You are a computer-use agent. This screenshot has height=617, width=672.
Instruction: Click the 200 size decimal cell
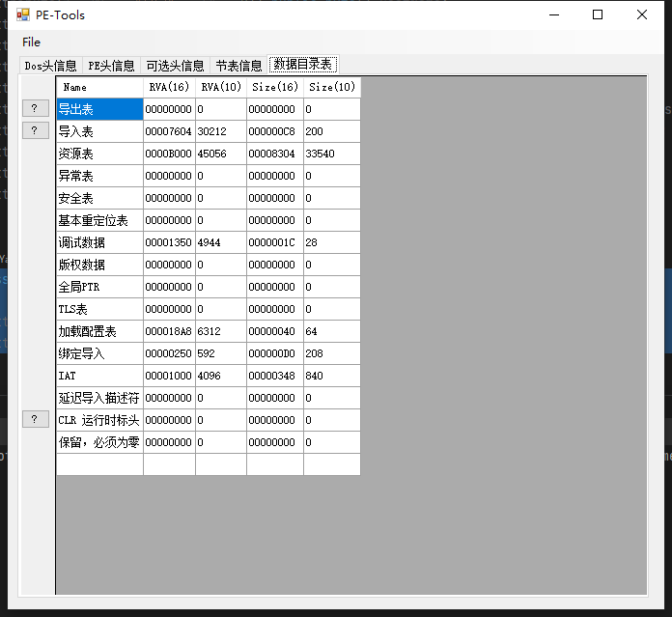pyautogui.click(x=332, y=131)
